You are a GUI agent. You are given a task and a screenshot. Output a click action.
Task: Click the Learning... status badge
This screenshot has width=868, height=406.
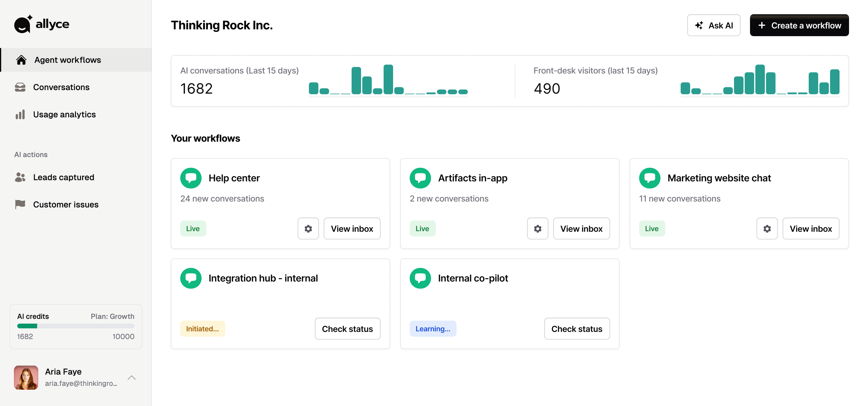pyautogui.click(x=433, y=329)
